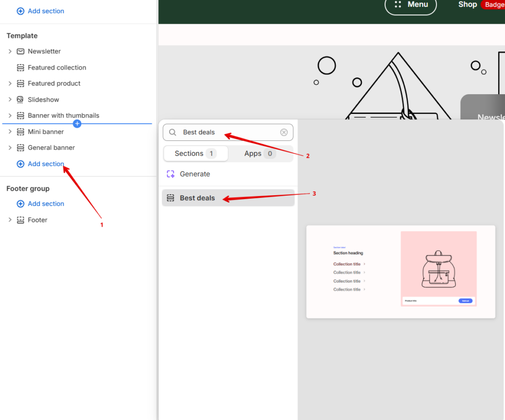The image size is (505, 420).
Task: Click the Sections count badge 1
Action: click(211, 153)
